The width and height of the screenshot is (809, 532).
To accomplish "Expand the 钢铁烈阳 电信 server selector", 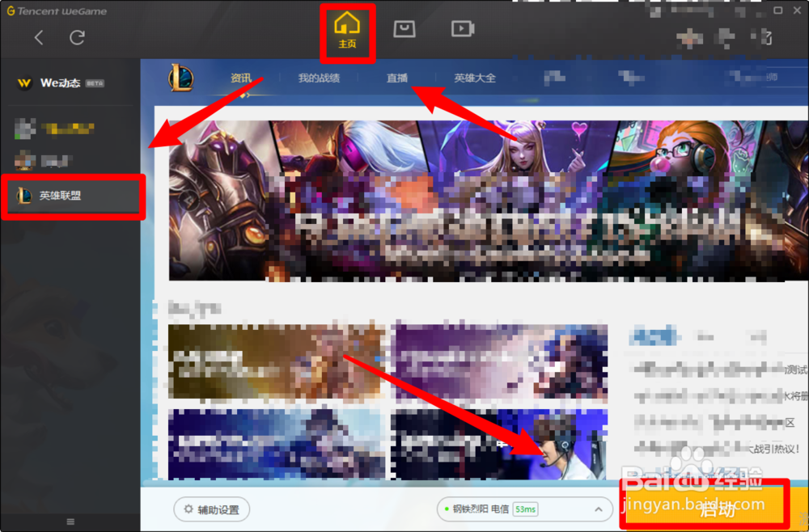I will (525, 509).
